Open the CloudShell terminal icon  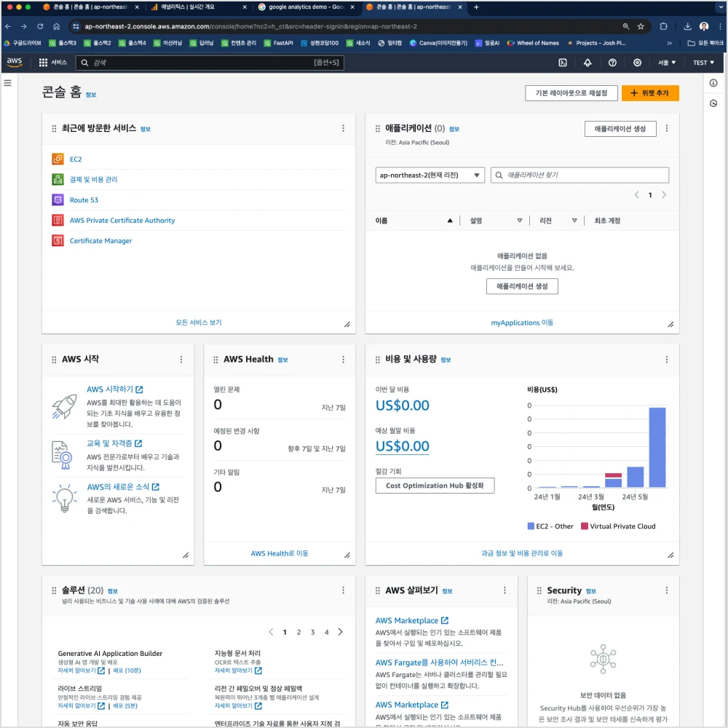(x=563, y=62)
